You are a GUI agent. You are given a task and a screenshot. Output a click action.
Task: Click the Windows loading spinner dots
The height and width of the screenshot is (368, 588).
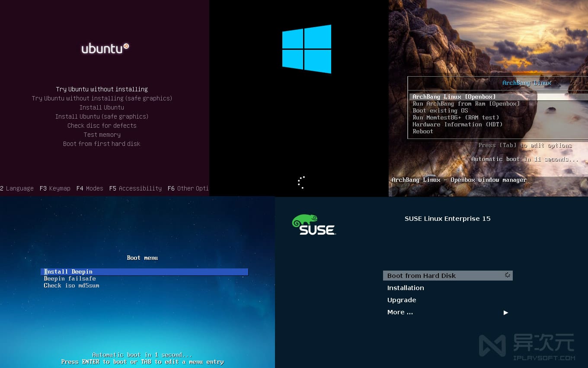(301, 182)
